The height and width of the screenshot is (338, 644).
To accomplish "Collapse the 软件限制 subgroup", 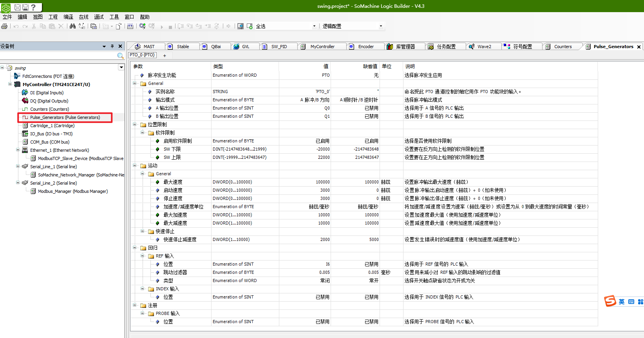I will click(x=143, y=133).
